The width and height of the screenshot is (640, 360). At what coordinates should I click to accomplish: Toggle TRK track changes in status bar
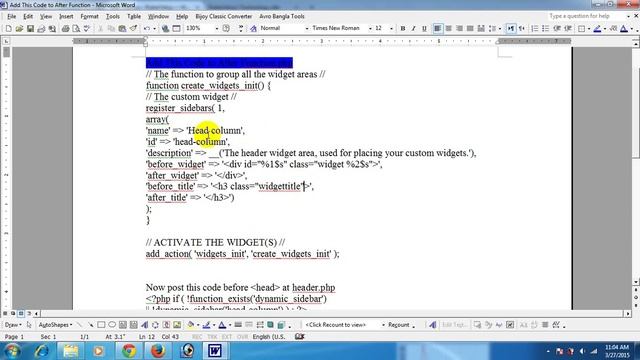click(212, 337)
